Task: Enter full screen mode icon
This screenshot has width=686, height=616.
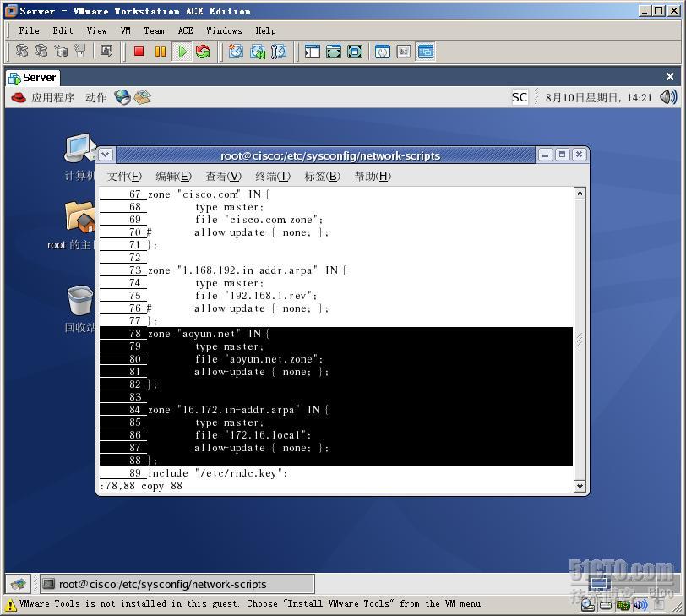Action: 354,52
